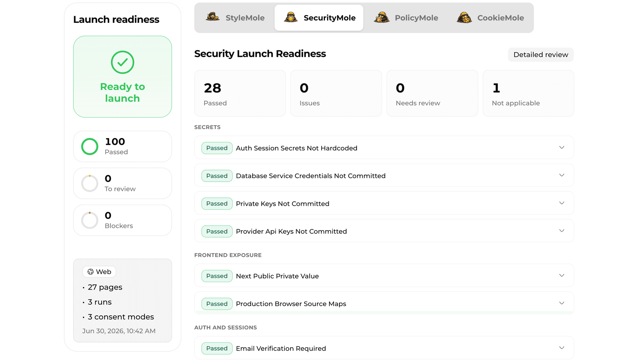Click the Security Launch Readiness heading
This screenshot has height=362, width=644.
260,54
